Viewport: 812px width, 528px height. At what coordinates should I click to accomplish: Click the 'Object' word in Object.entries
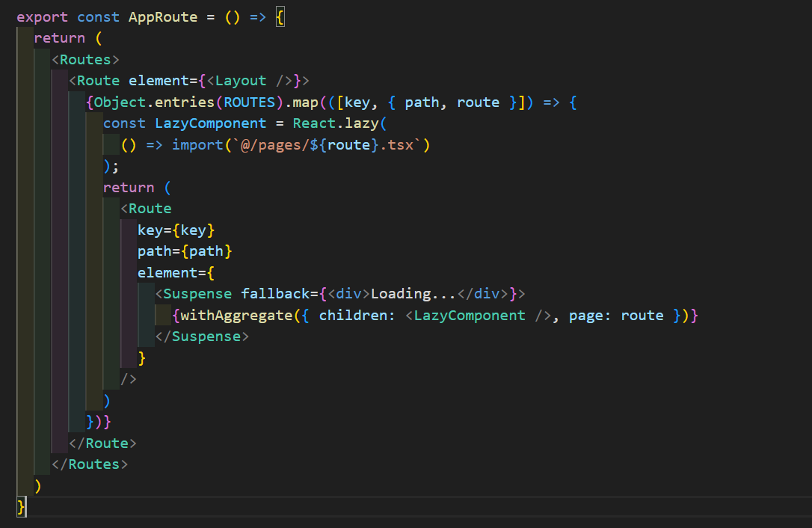[120, 102]
